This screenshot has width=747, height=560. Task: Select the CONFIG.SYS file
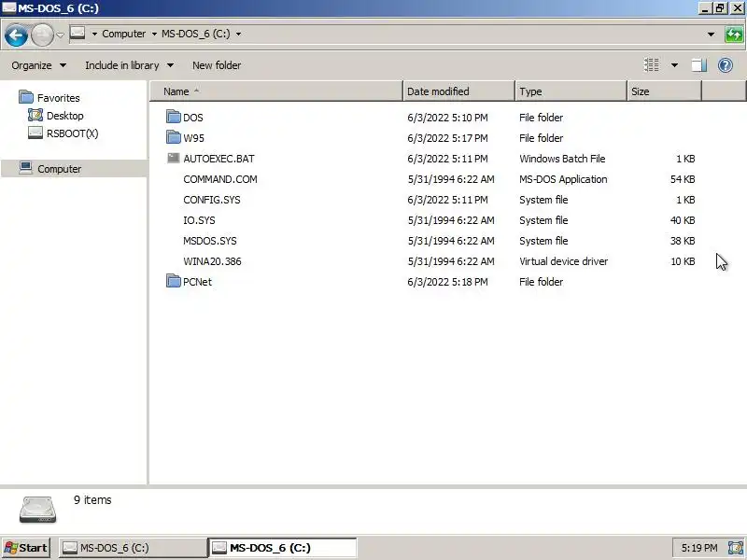pyautogui.click(x=212, y=200)
